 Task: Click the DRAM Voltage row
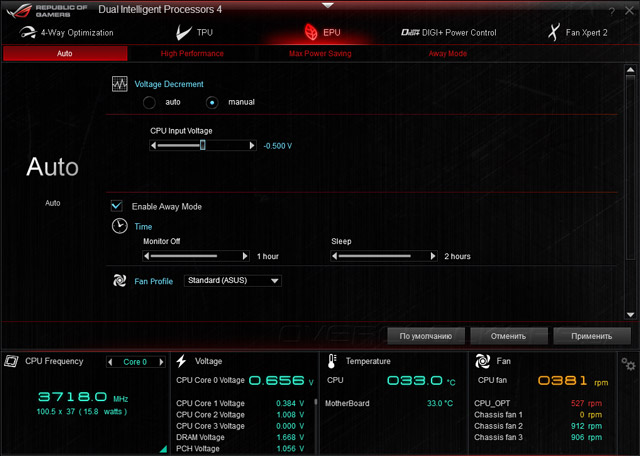pos(240,437)
